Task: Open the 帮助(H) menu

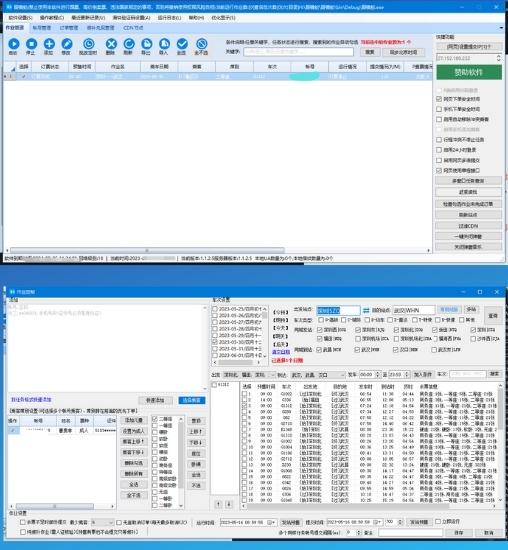Action: click(196, 18)
